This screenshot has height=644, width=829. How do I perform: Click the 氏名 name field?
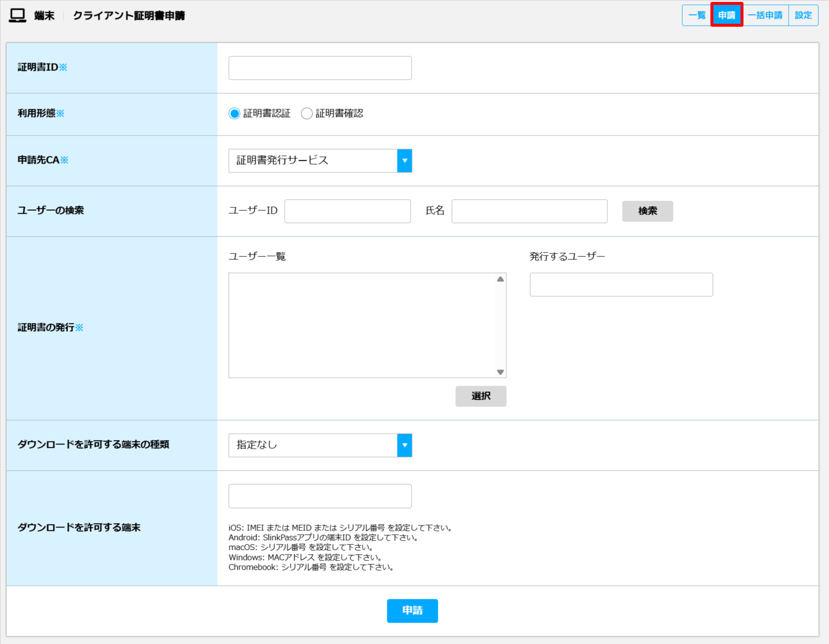point(529,211)
